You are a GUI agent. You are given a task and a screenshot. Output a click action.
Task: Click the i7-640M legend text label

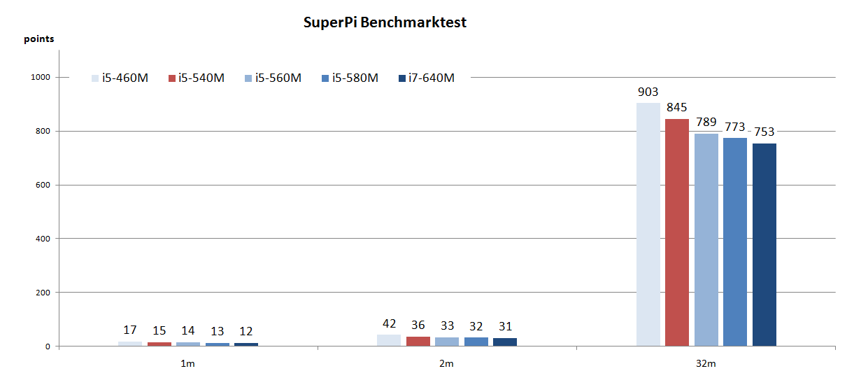point(432,78)
